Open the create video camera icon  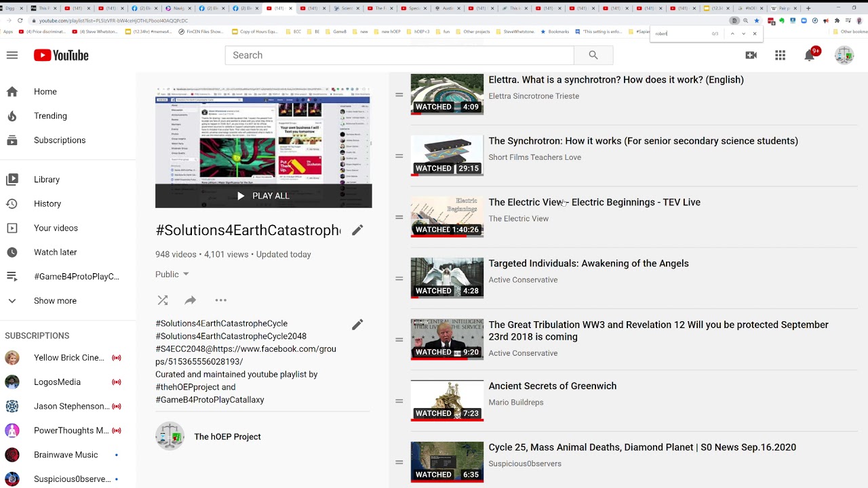tap(751, 55)
